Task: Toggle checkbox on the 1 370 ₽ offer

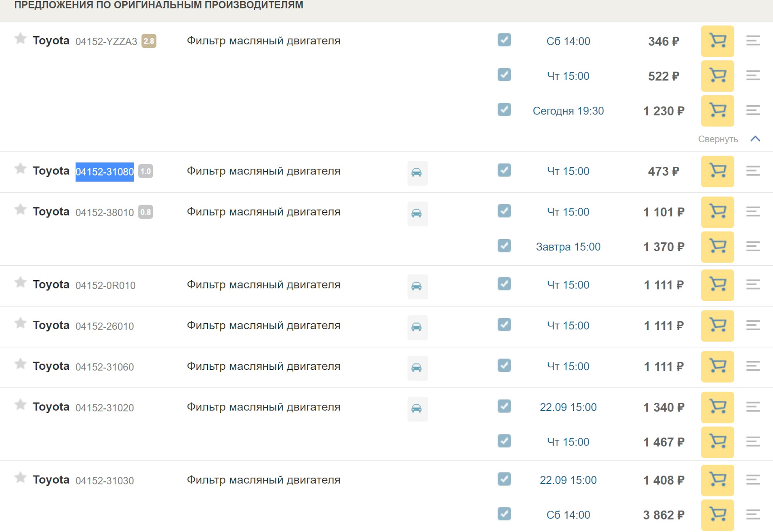Action: click(504, 246)
